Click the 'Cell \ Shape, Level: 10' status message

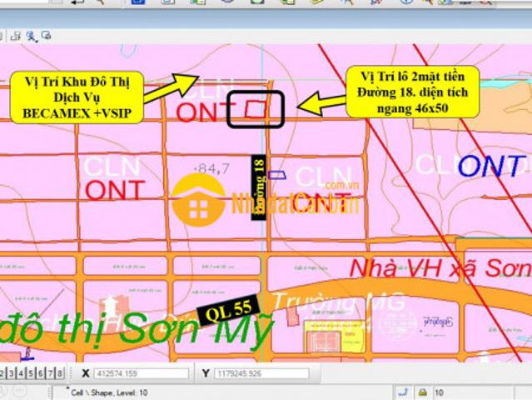[109, 392]
